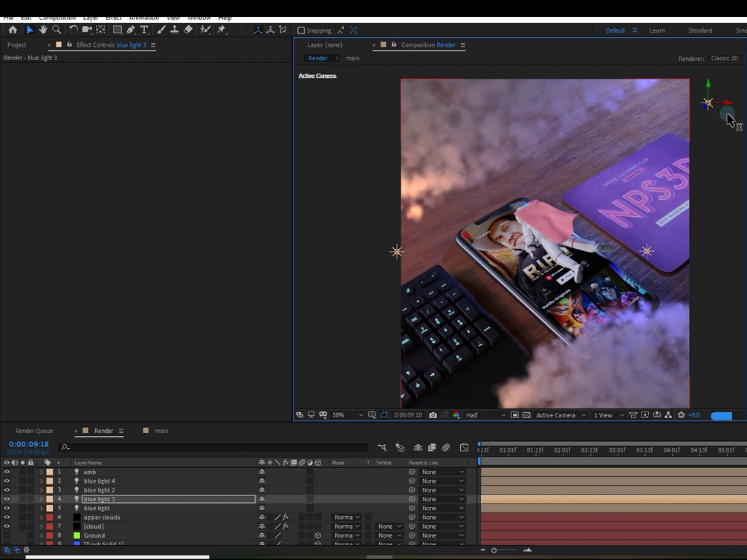Select the Brush tool
The image size is (747, 560).
click(x=161, y=30)
